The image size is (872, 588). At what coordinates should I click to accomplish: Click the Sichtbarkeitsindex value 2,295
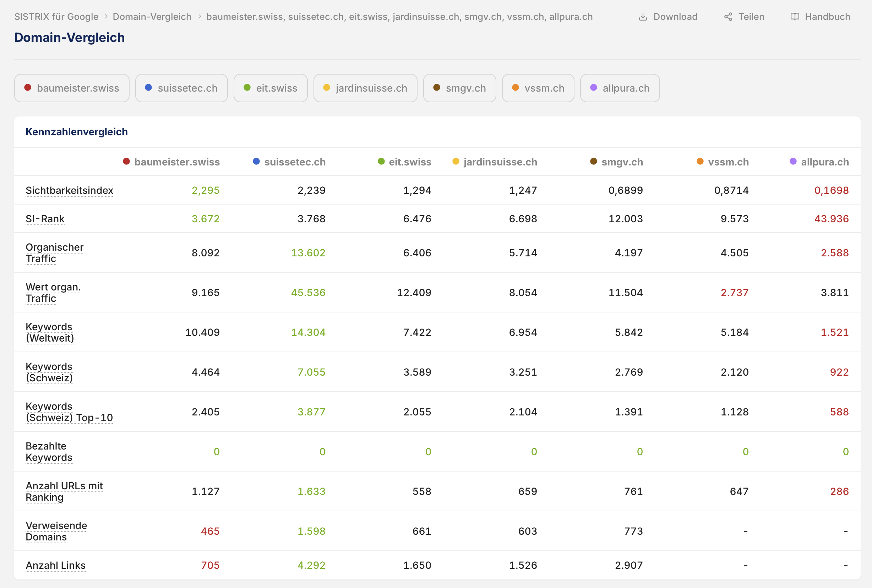coord(206,191)
